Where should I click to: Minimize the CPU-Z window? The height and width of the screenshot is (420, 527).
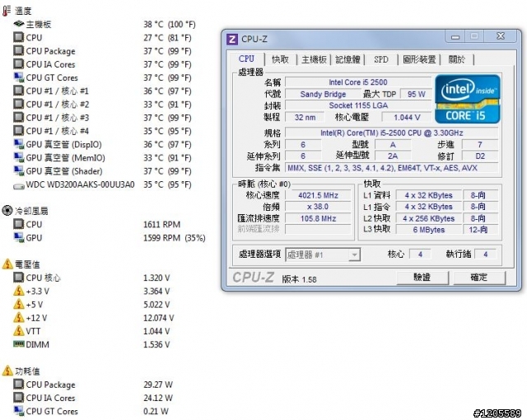pyautogui.click(x=455, y=36)
